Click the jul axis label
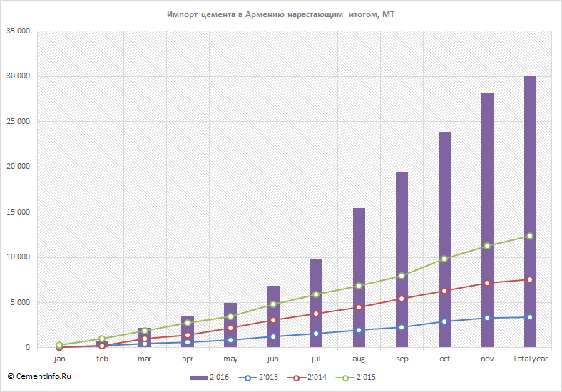This screenshot has height=392, width=562. (x=316, y=359)
